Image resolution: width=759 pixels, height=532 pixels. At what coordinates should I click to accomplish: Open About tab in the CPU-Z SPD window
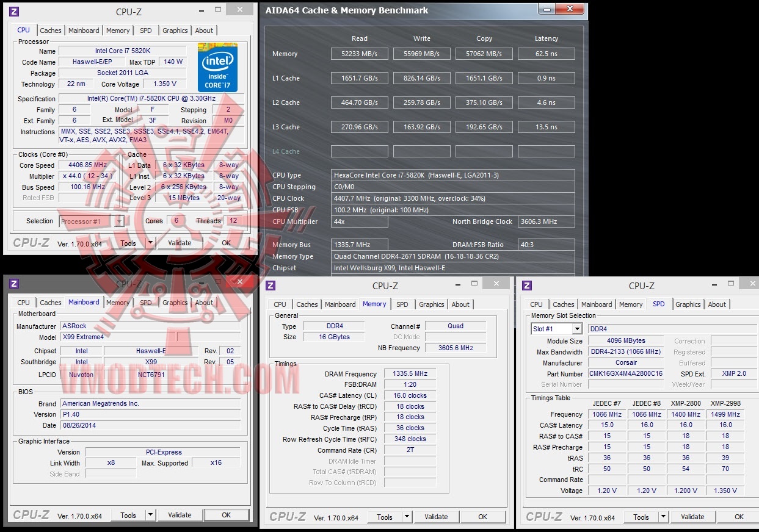(717, 304)
